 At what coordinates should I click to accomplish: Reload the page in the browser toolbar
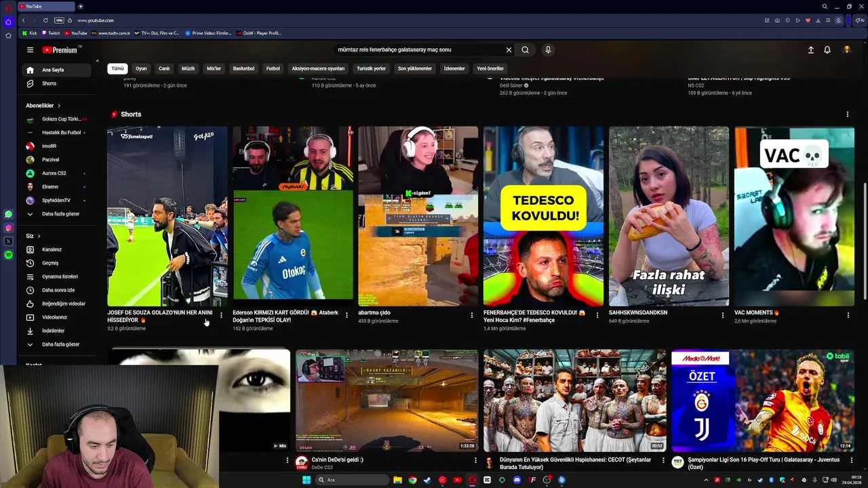pos(45,20)
